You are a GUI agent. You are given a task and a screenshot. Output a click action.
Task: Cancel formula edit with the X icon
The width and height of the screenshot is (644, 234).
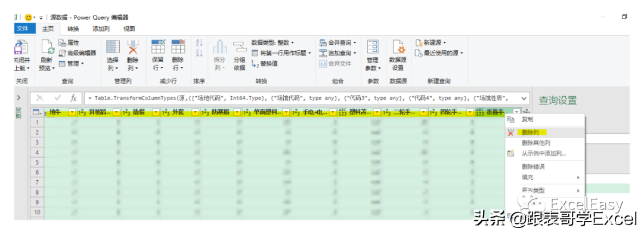pyautogui.click(x=40, y=98)
